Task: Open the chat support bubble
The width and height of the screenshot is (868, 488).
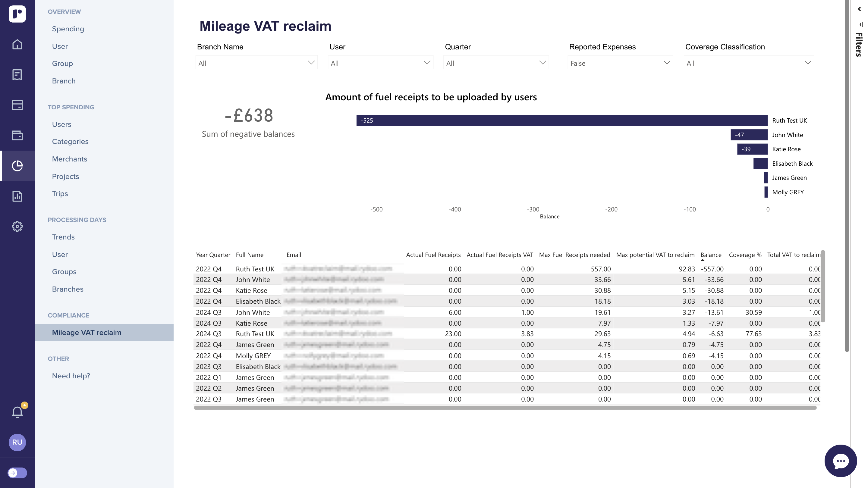Action: coord(840,461)
